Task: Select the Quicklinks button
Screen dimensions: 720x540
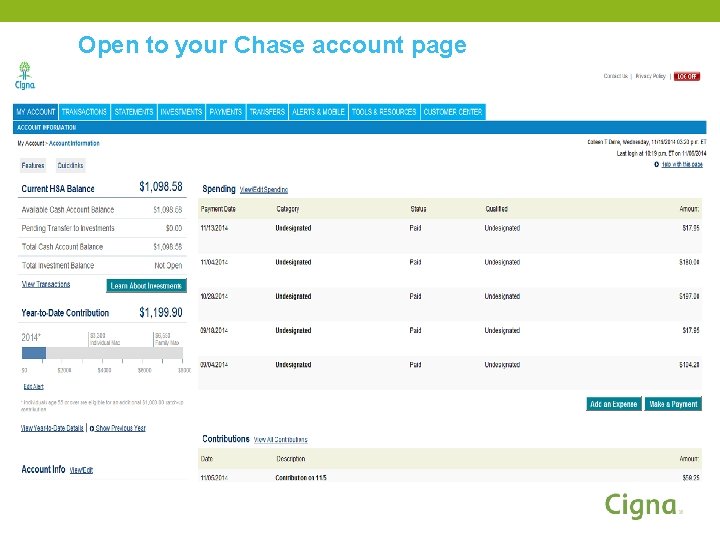Action: [x=70, y=165]
